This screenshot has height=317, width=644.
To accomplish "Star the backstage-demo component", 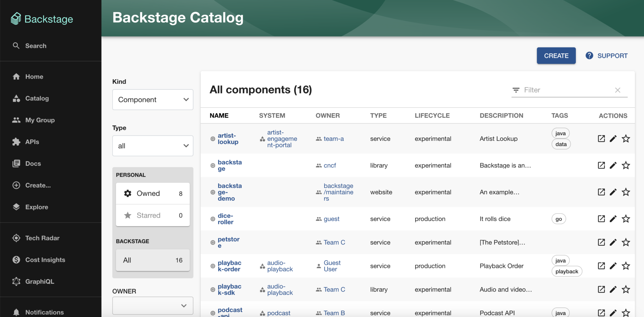I will (626, 192).
